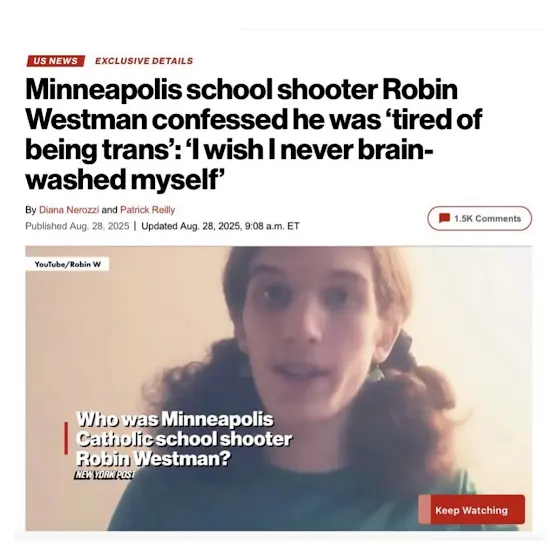The width and height of the screenshot is (560, 560).
Task: Select the Keep Watching button
Action: tap(471, 510)
